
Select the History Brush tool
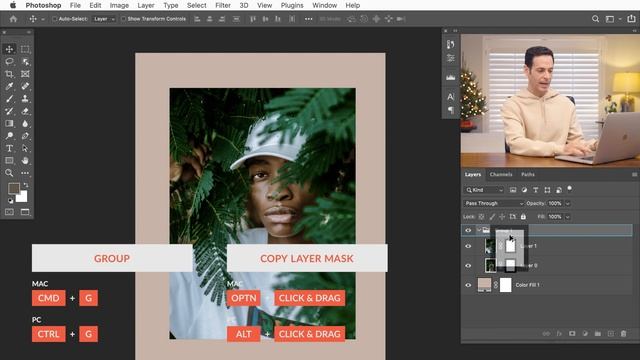click(x=9, y=111)
